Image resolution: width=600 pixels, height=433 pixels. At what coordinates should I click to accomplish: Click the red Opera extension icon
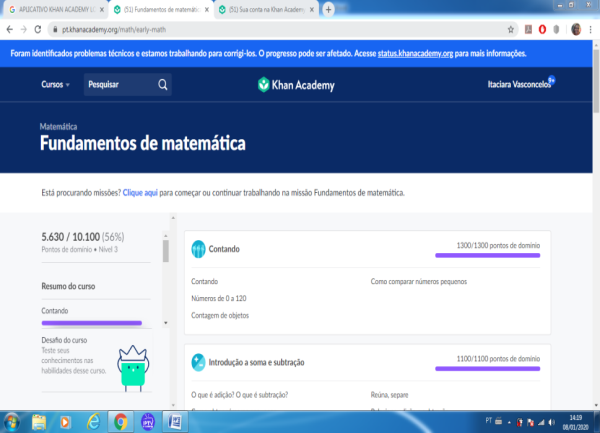point(542,29)
